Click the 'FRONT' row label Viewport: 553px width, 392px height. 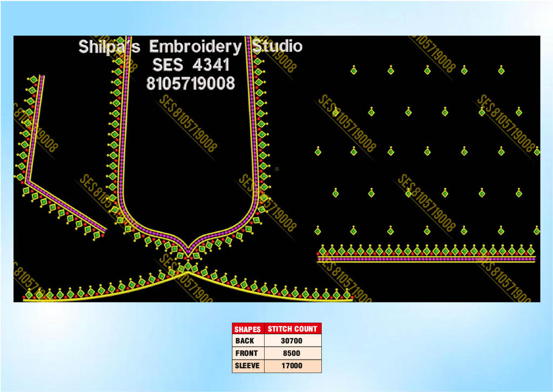[x=246, y=353]
